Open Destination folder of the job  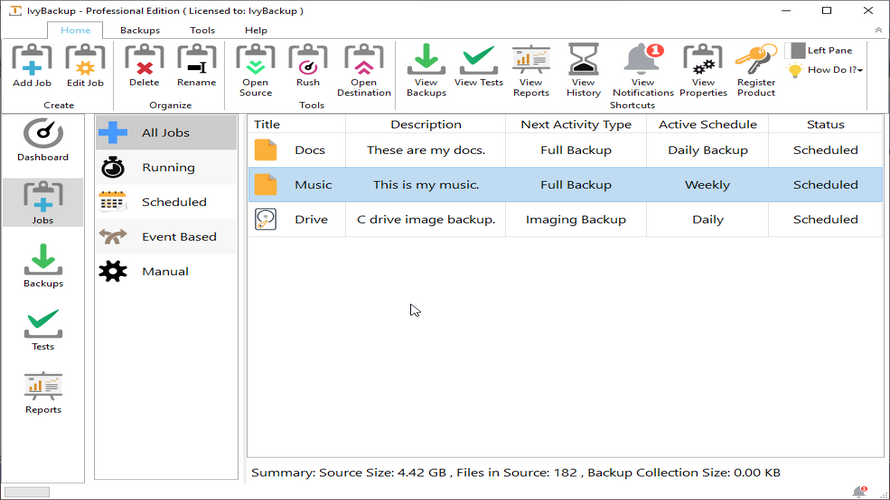click(x=364, y=70)
